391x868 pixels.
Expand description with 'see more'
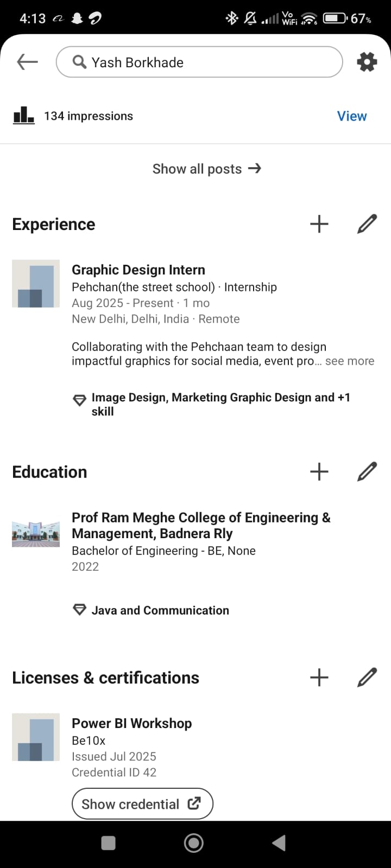(349, 361)
